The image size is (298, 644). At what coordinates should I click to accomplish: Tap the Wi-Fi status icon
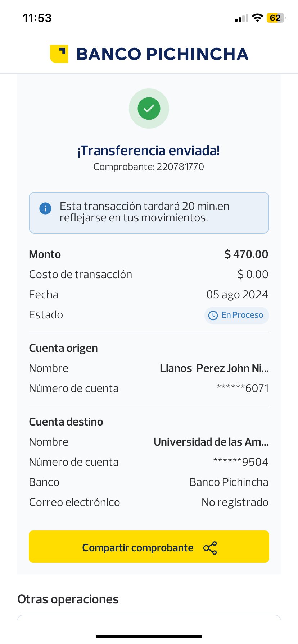coord(257,18)
